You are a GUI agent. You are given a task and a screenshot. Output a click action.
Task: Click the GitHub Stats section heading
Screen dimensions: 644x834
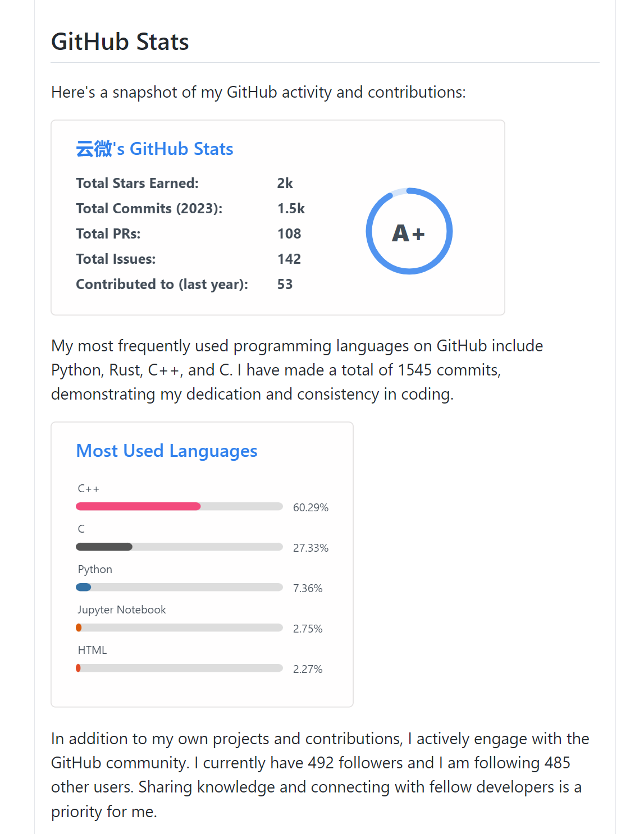coord(120,42)
